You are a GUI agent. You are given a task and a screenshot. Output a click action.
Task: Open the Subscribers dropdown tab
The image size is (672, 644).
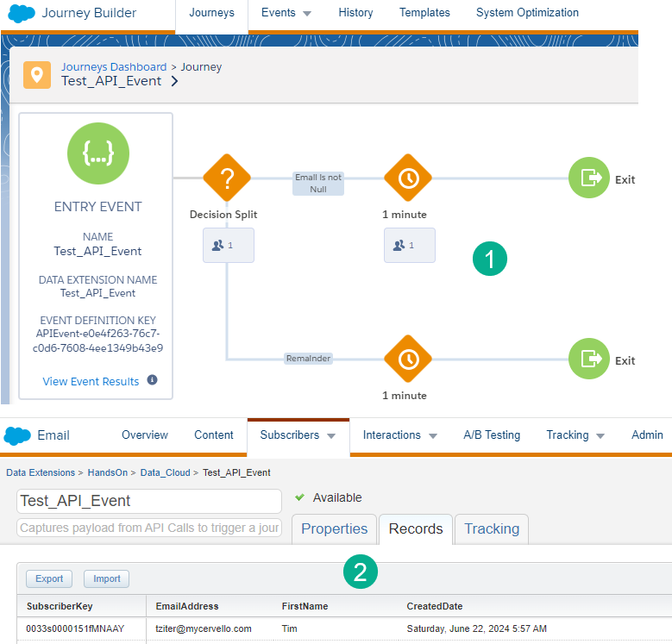(x=298, y=435)
